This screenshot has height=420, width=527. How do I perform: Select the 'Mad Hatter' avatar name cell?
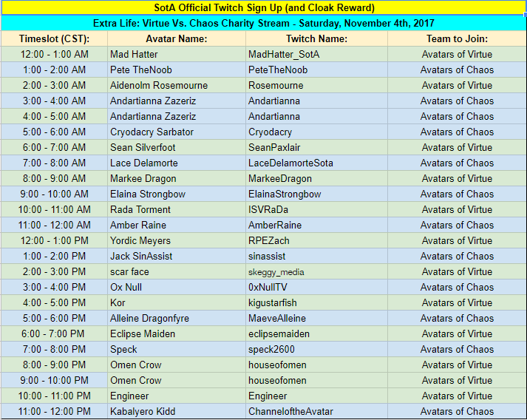[x=177, y=54]
